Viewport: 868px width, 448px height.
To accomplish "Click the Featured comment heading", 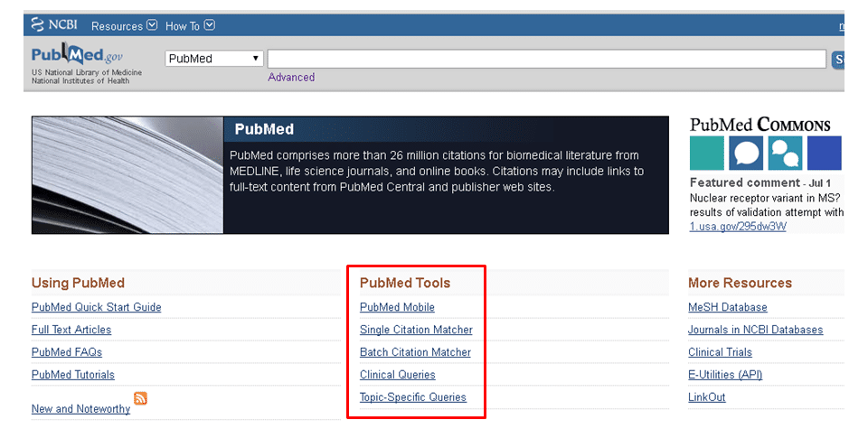I will pos(744,182).
